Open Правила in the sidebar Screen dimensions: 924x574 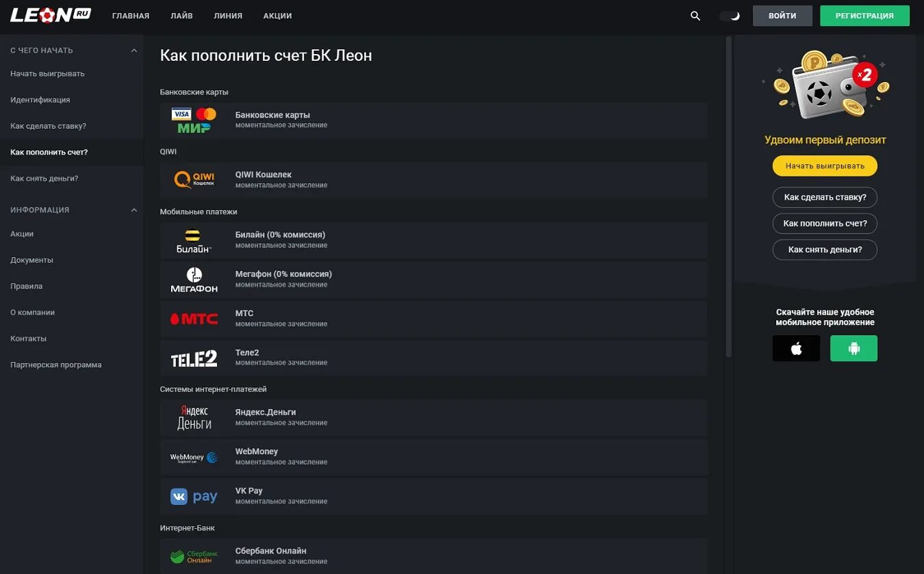27,286
